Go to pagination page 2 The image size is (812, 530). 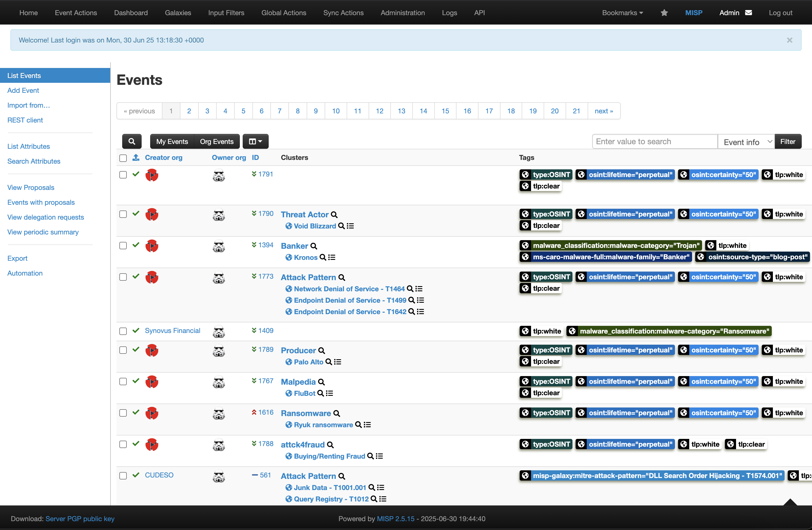[x=189, y=111]
